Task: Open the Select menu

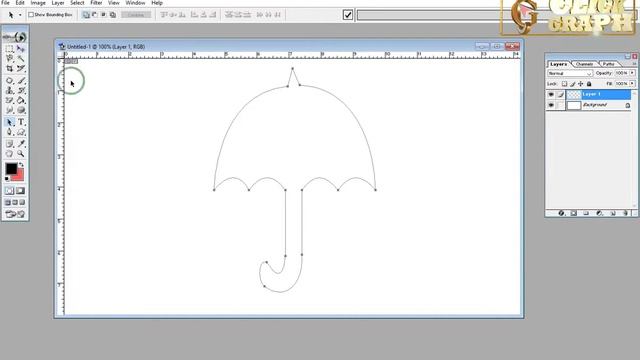Action: point(77,3)
